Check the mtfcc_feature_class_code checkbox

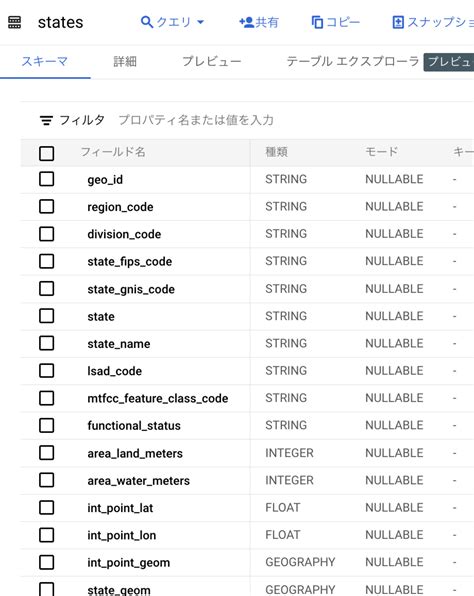[x=46, y=398]
